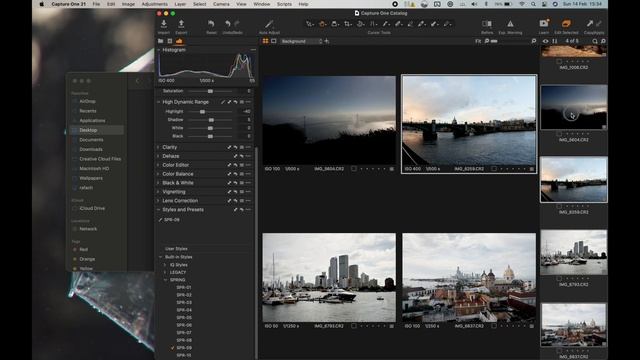Open the Learn icon
Screen dimensions: 640x360
click(x=544, y=23)
